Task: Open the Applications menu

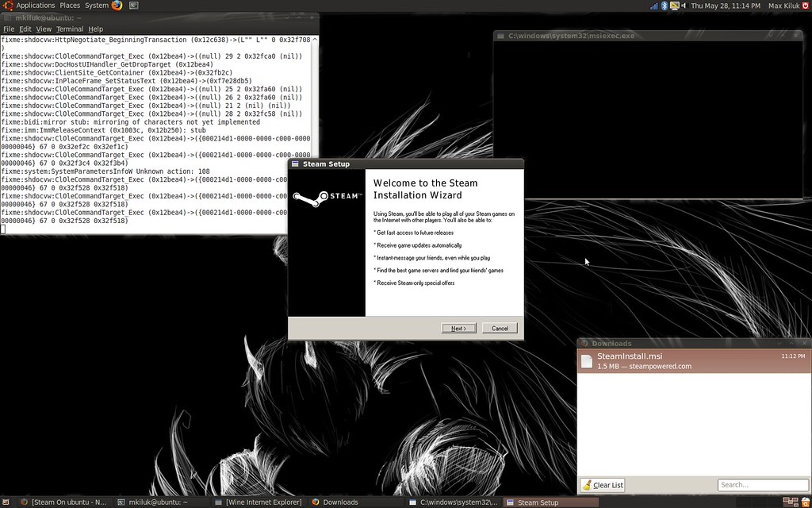Action: click(35, 6)
